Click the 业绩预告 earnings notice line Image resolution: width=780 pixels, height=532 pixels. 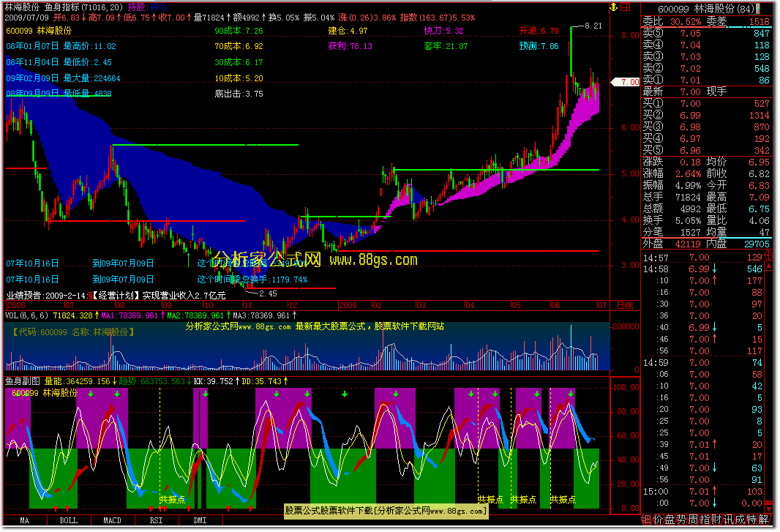click(116, 295)
